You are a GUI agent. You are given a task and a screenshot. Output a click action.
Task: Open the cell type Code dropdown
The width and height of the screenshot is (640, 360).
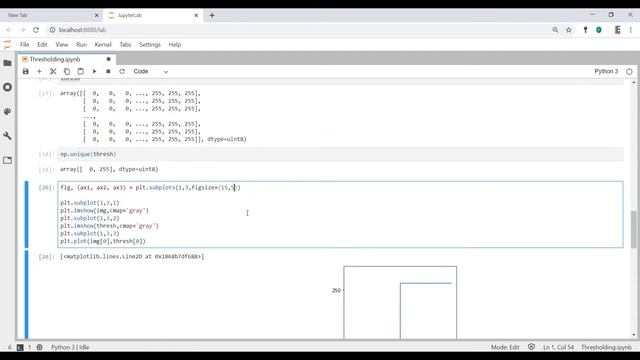(151, 71)
